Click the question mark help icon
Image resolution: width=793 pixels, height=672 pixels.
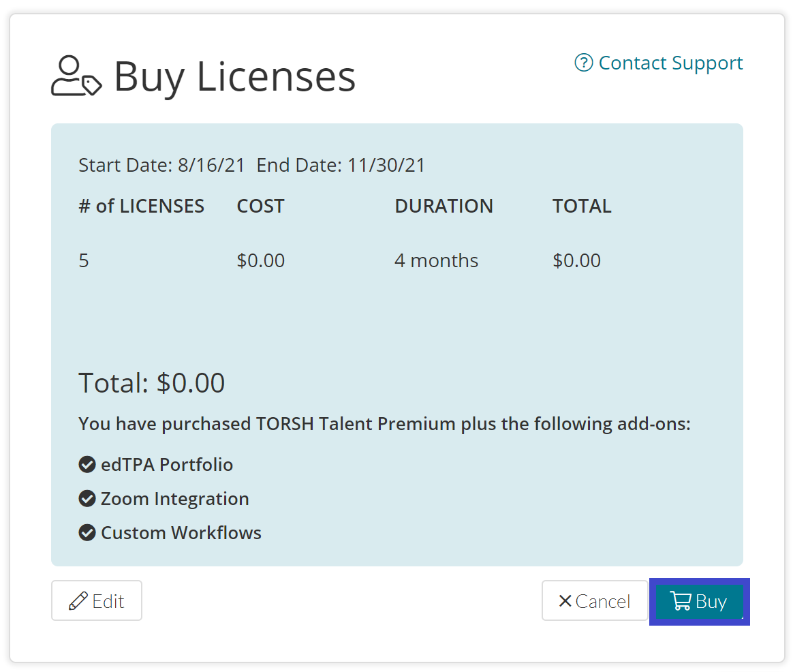584,63
